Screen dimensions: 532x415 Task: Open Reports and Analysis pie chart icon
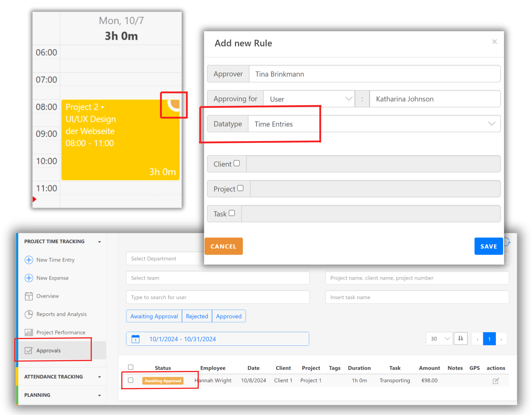tap(29, 314)
